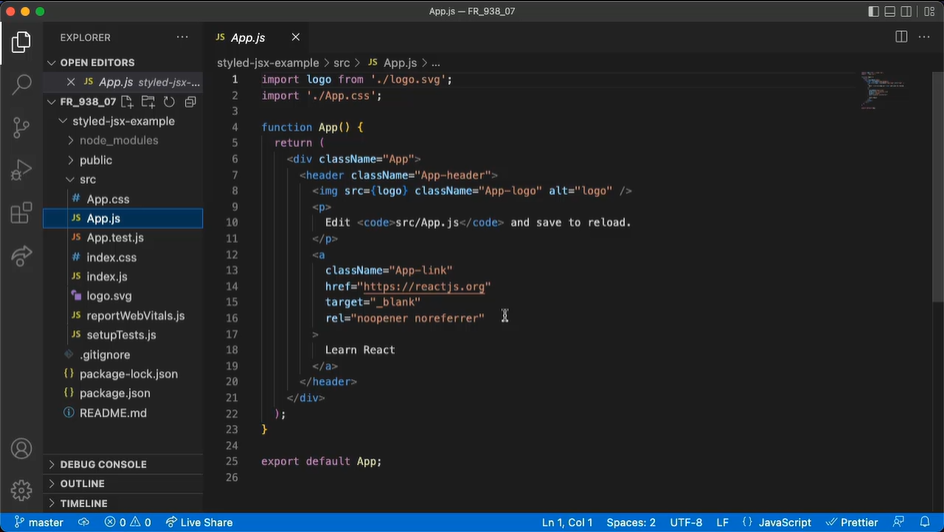Click Explorer views and more actions ellipsis
The width and height of the screenshot is (944, 532).
pos(182,37)
